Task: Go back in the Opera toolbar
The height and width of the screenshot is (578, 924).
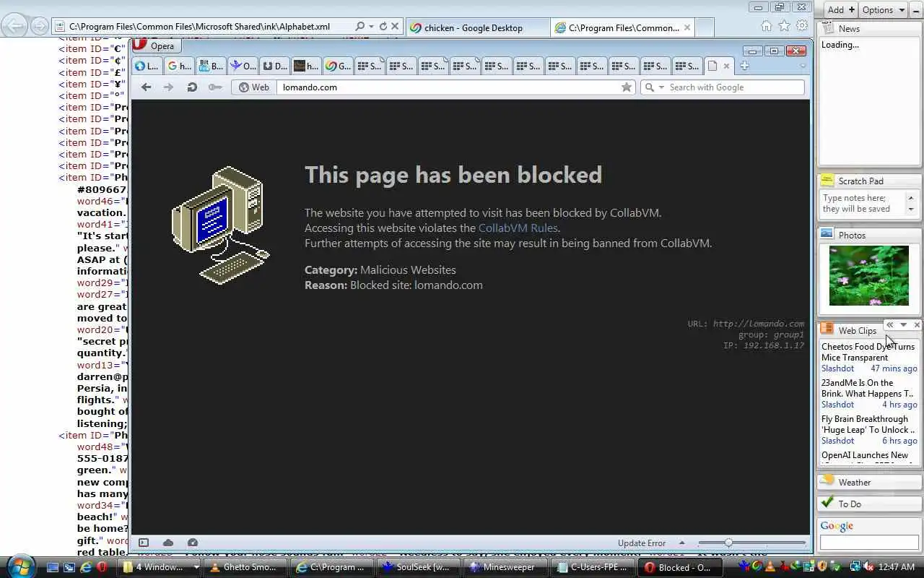Action: [x=147, y=87]
